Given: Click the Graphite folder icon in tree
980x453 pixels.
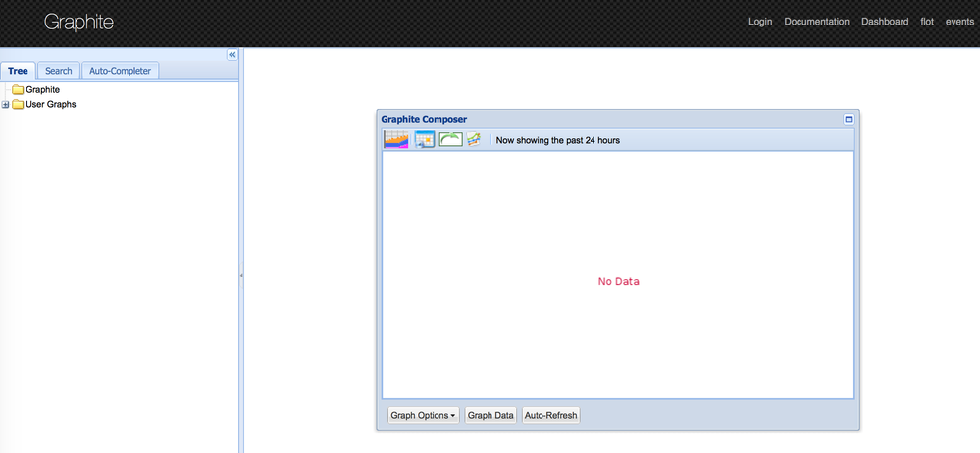Looking at the screenshot, I should point(18,90).
